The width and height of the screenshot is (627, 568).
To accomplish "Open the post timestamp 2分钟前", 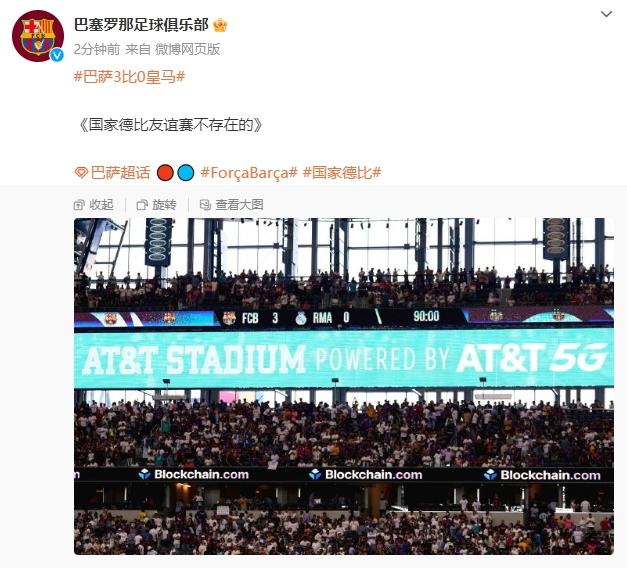I will (x=97, y=49).
